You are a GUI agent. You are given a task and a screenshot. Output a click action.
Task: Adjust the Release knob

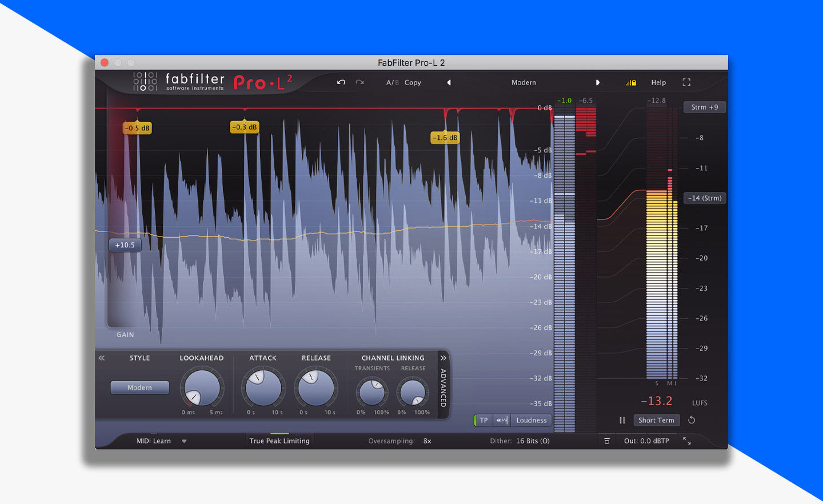[315, 387]
